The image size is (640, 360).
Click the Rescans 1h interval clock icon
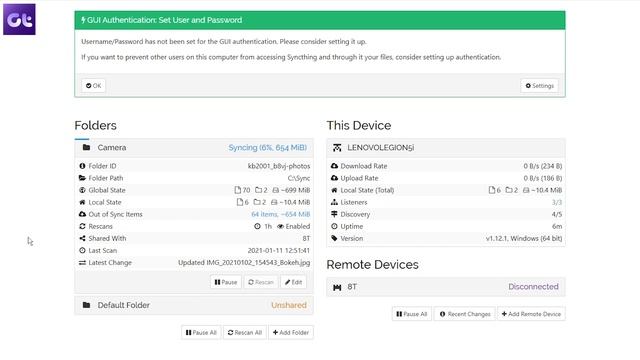pyautogui.click(x=257, y=227)
